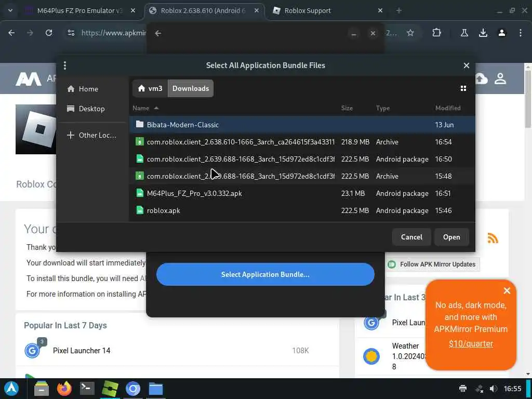
Task: Switch file chooser to grid view
Action: pyautogui.click(x=463, y=88)
